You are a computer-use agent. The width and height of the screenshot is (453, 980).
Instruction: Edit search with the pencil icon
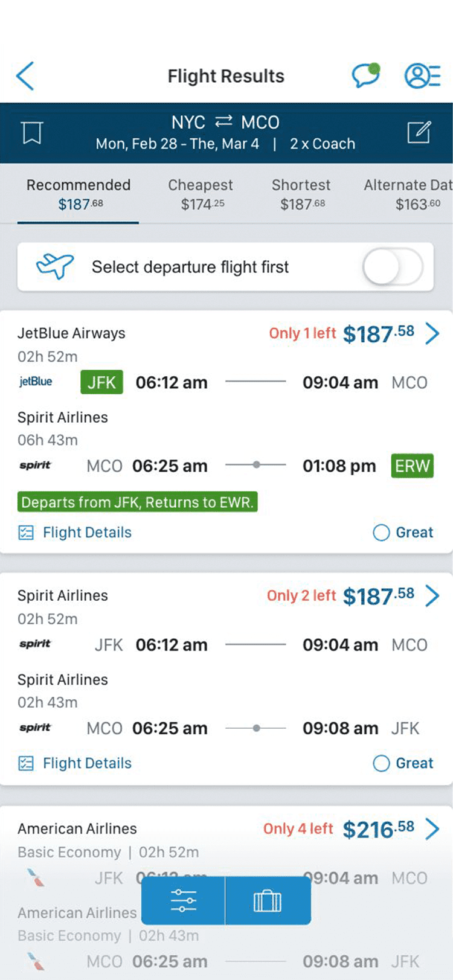419,132
